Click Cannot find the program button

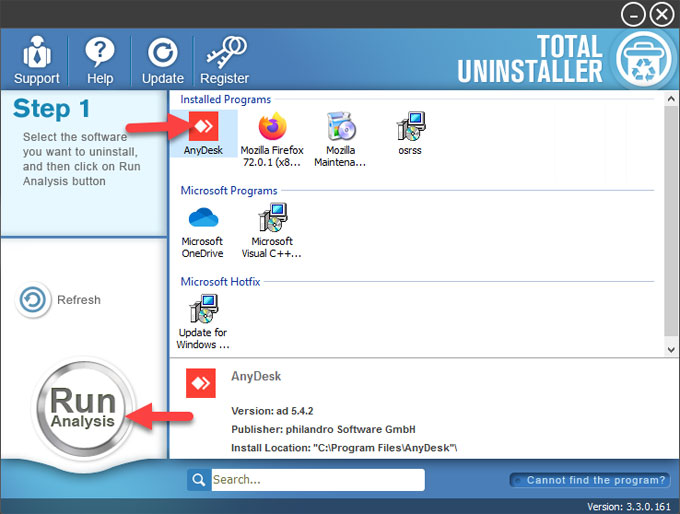590,480
